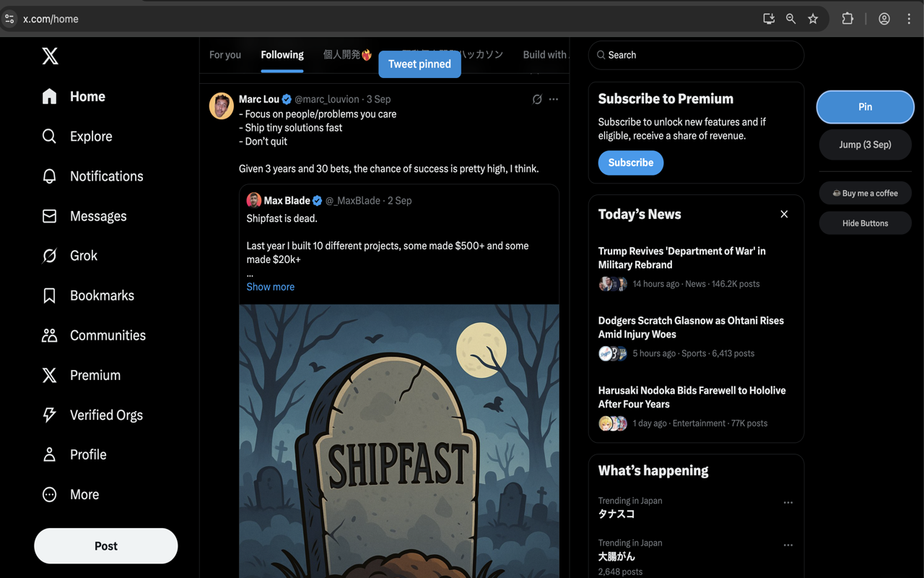The height and width of the screenshot is (578, 924).
Task: Click the x.com/home address bar
Action: tap(51, 19)
